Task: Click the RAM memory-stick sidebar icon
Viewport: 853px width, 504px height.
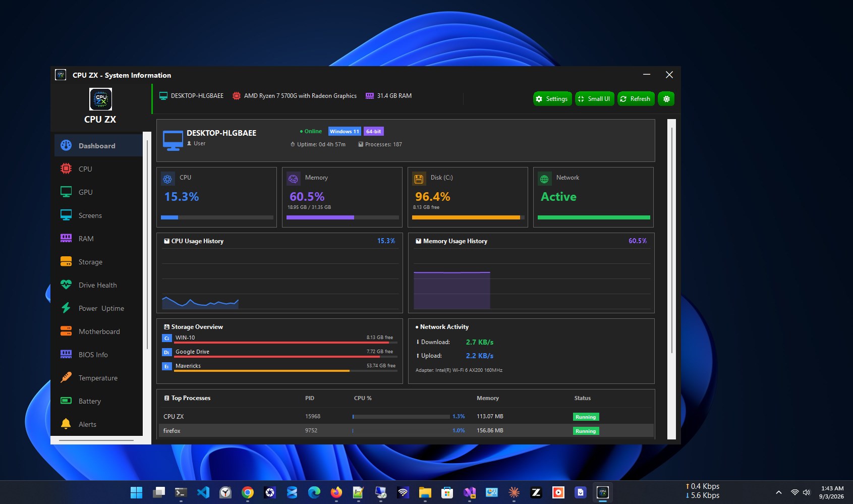Action: click(66, 238)
